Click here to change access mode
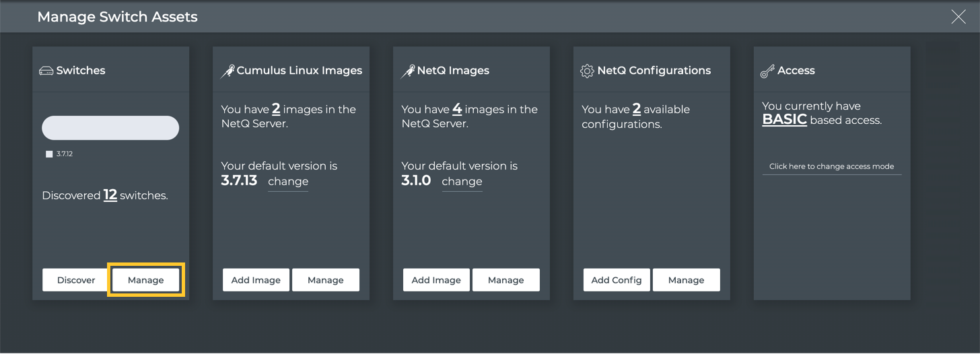The image size is (980, 354). click(831, 166)
